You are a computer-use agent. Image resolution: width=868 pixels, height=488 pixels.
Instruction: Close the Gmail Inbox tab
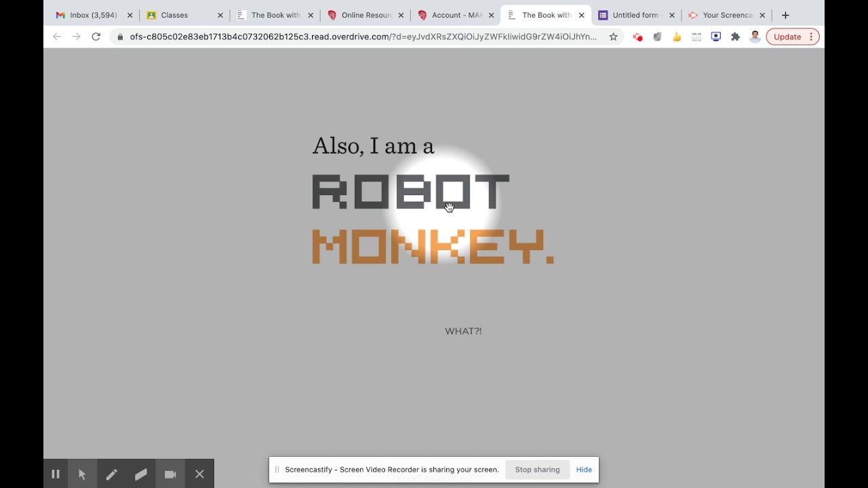point(130,15)
